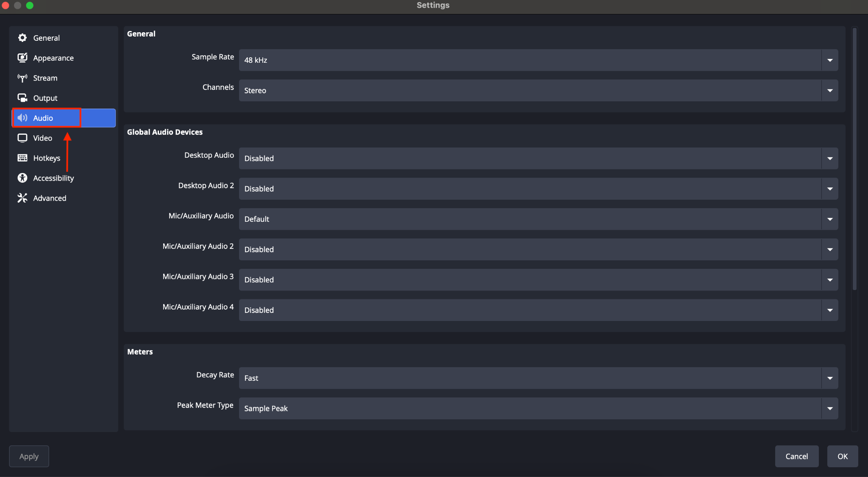Click the Global Audio Devices heading
This screenshot has width=868, height=477.
click(165, 132)
